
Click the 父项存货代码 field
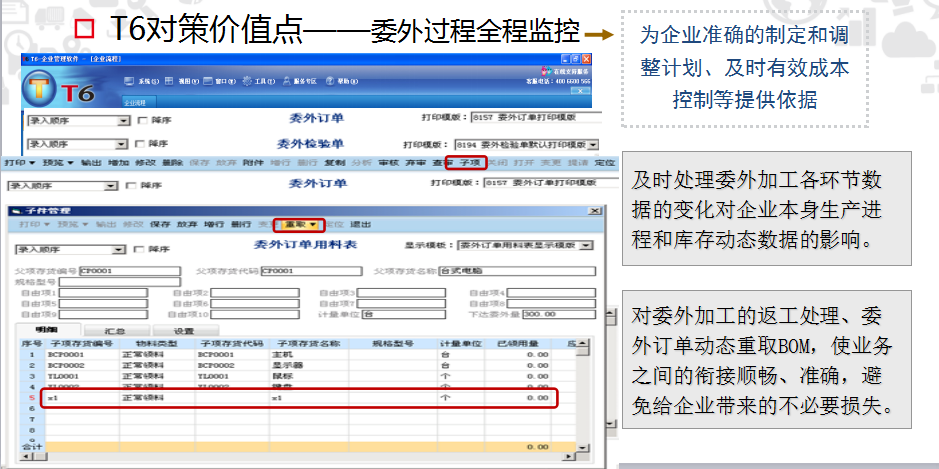coord(311,271)
